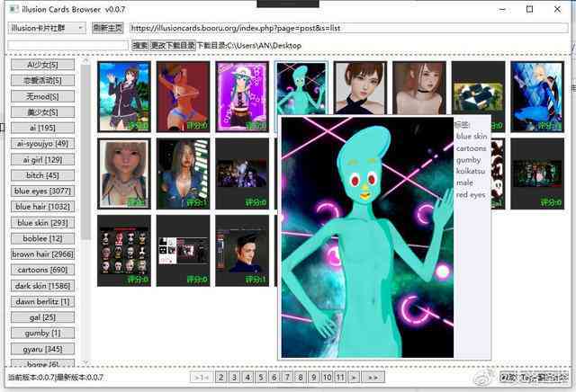The image size is (576, 392).
Task: Select the gumby [1] tag button
Action: [x=42, y=333]
